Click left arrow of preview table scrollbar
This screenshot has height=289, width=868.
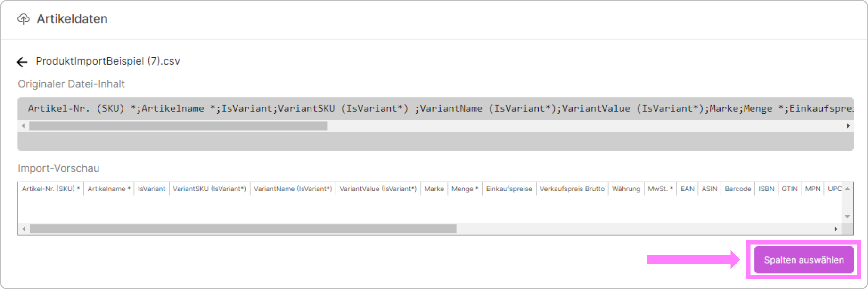click(x=24, y=229)
